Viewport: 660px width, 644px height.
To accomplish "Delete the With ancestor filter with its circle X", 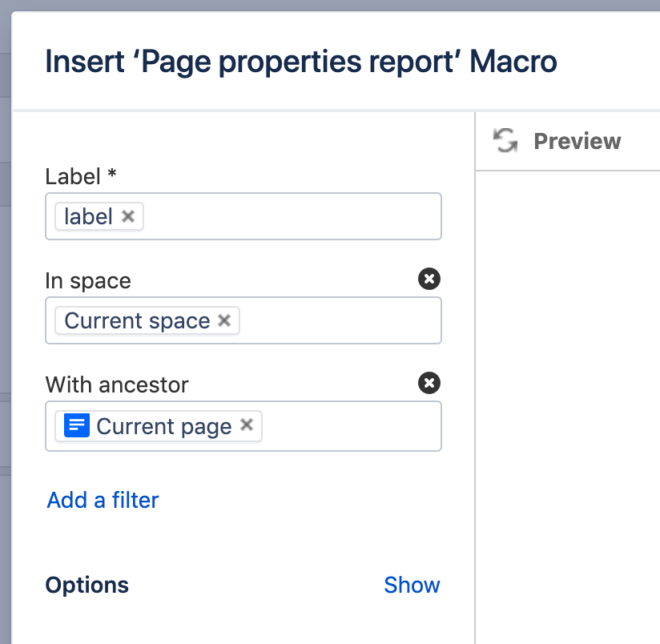I will click(429, 383).
